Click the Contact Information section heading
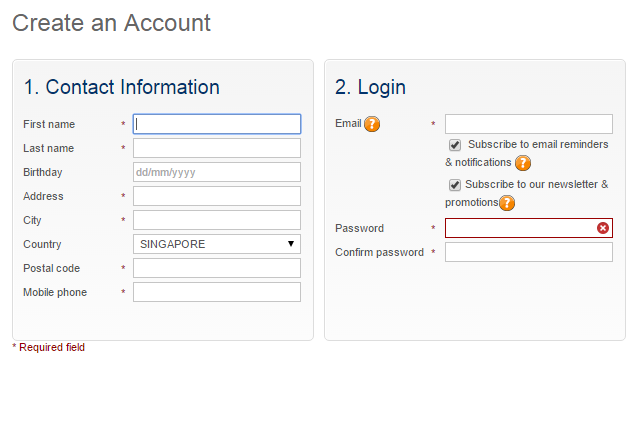Screen dimensions: 632x430 [x=121, y=87]
